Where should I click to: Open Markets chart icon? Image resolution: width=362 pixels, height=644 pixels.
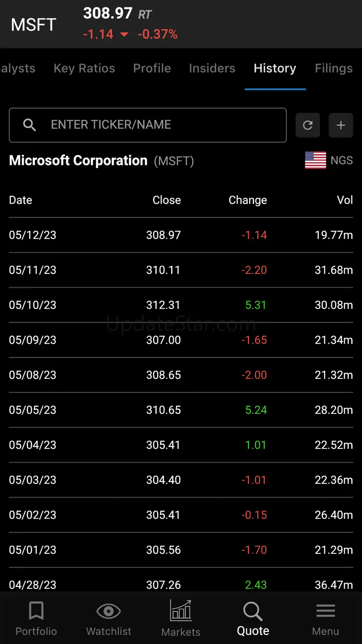pos(181,610)
